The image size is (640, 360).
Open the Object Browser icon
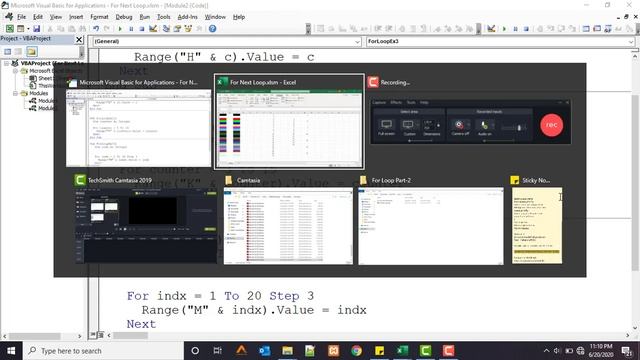188,29
